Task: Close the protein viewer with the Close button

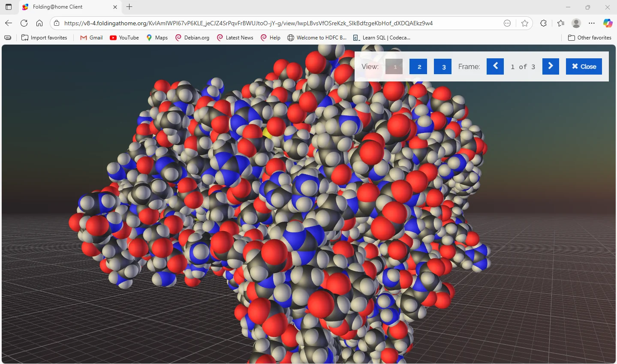Action: coord(584,66)
